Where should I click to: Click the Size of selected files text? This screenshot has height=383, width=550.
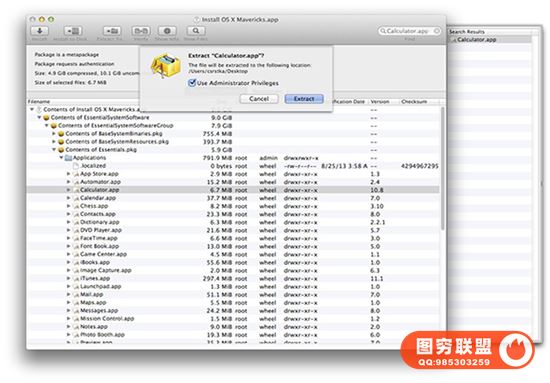tap(70, 83)
